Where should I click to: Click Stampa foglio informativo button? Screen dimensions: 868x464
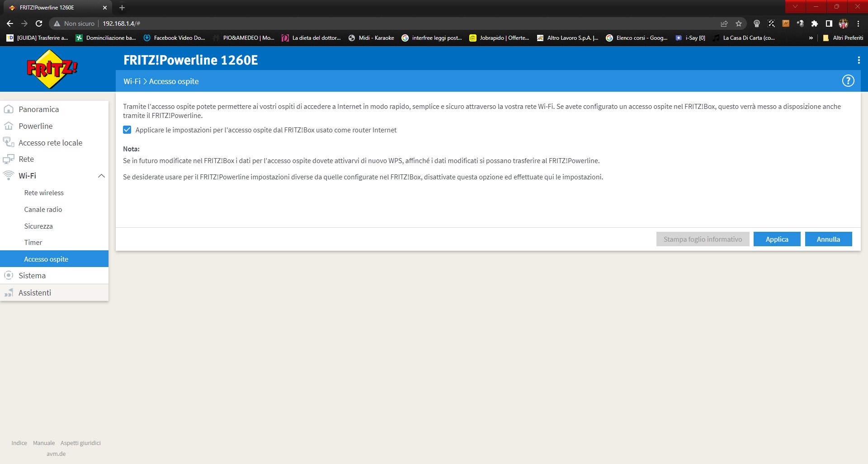point(703,239)
